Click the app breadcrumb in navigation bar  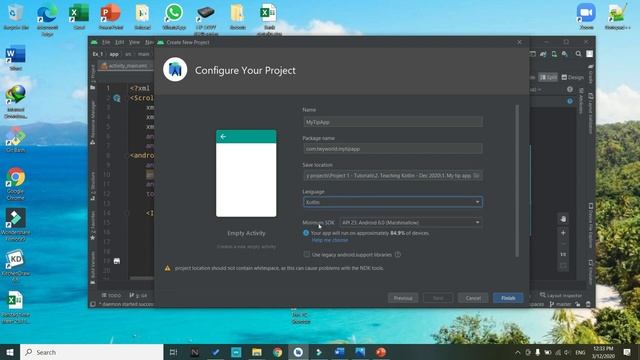tap(114, 54)
